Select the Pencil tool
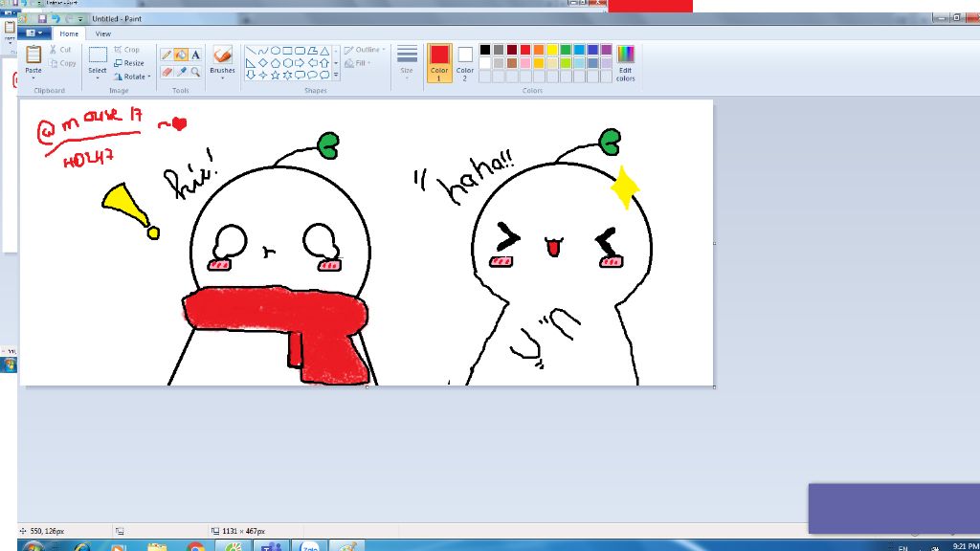 [167, 55]
